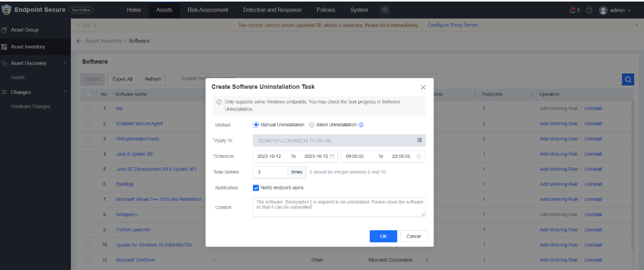
Task: Open the admin account dropdown
Action: point(615,10)
